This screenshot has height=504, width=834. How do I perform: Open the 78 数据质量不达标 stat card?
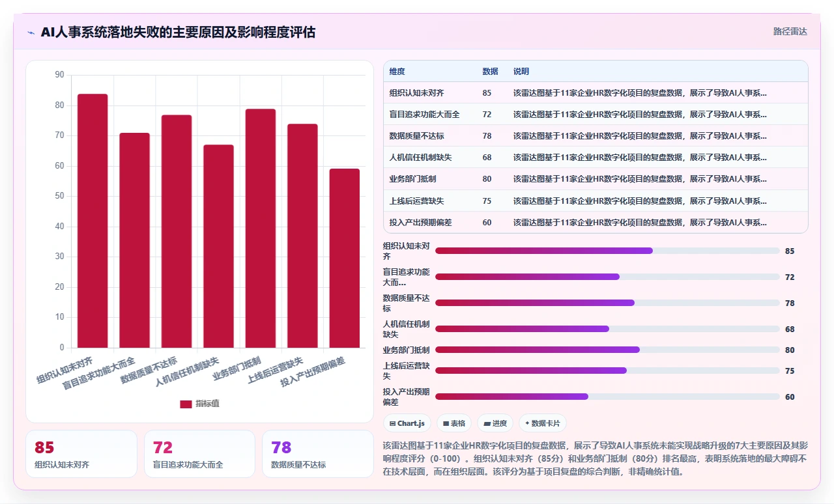pyautogui.click(x=318, y=454)
